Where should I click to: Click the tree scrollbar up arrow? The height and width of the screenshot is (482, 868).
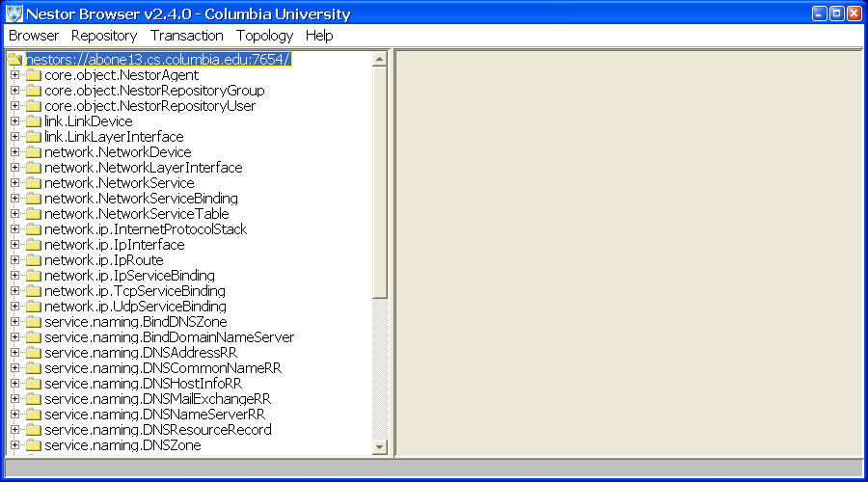(379, 60)
